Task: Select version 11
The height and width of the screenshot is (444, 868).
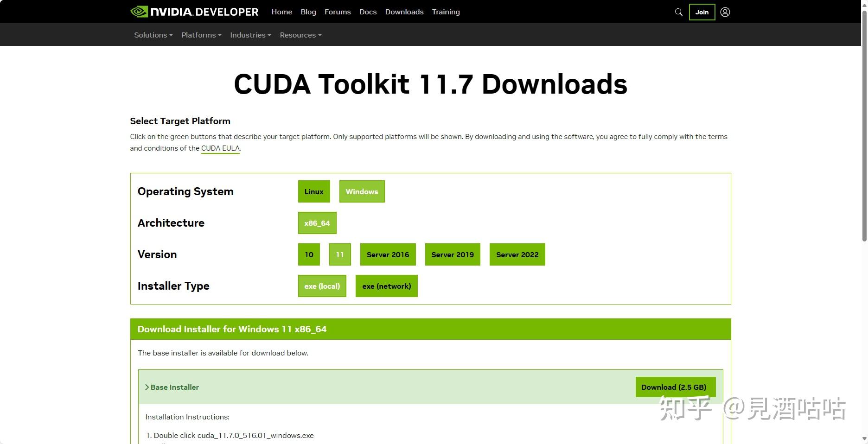Action: [x=339, y=254]
